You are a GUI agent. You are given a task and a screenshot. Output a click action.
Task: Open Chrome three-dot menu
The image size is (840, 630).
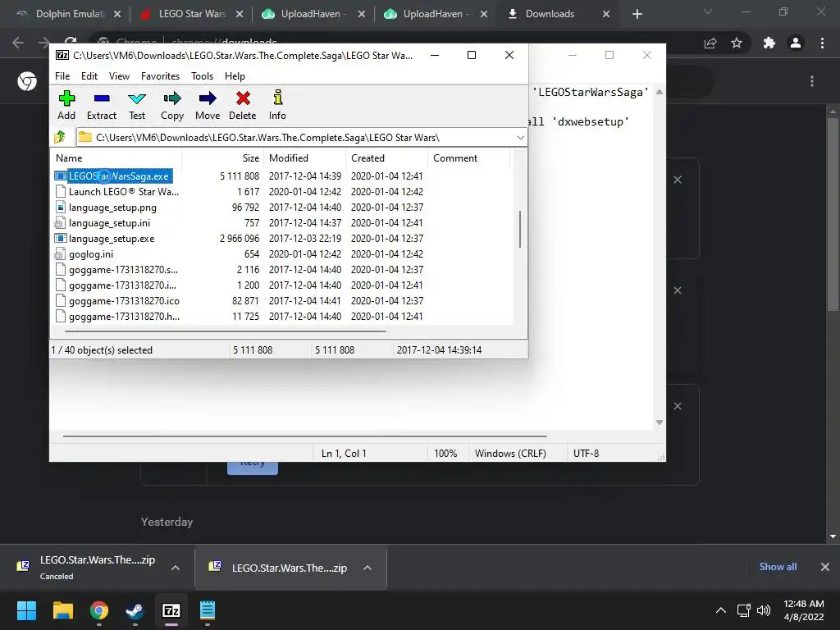click(x=822, y=43)
